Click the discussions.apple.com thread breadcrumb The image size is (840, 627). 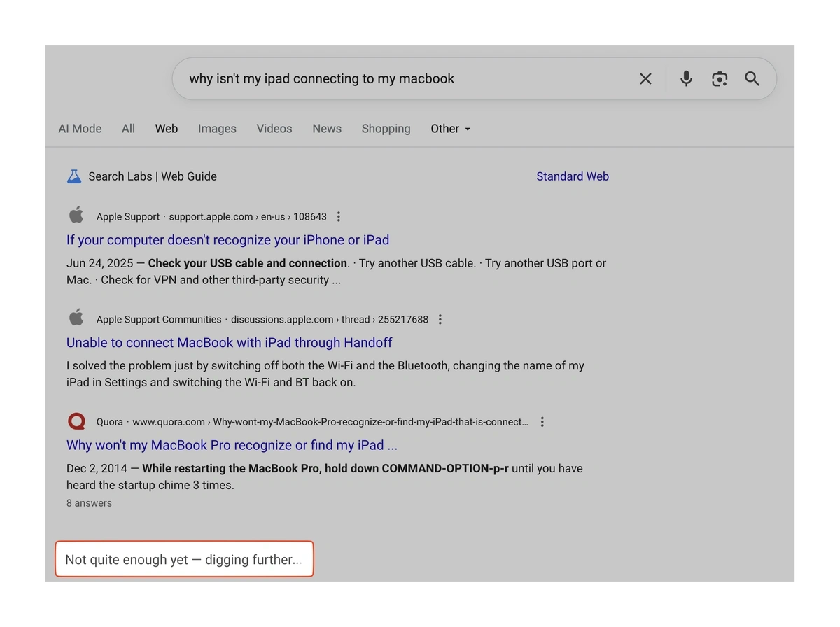[330, 320]
